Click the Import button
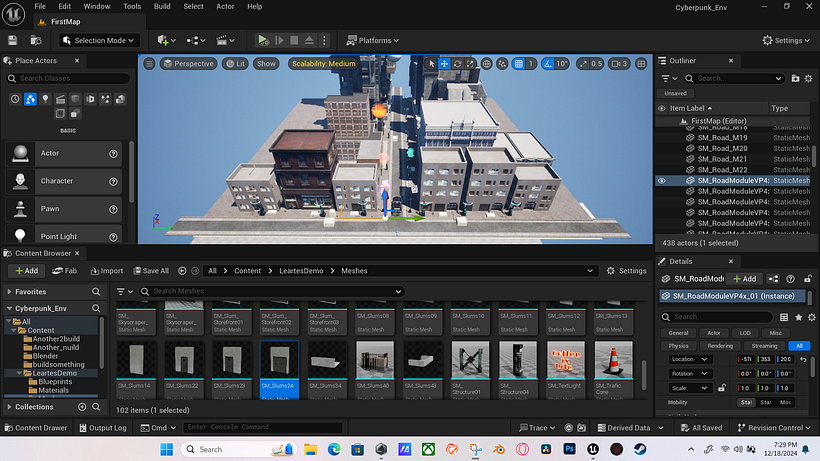The width and height of the screenshot is (820, 461). pos(107,271)
